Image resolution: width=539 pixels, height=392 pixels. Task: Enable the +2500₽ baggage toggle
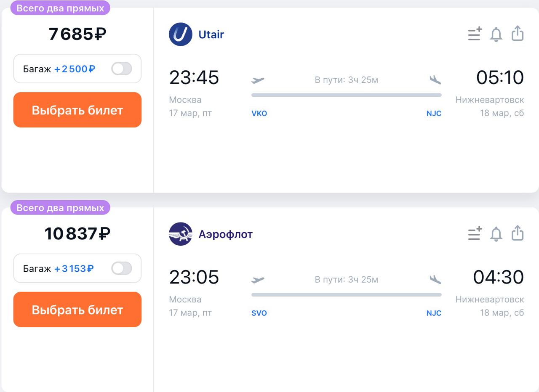(x=122, y=69)
